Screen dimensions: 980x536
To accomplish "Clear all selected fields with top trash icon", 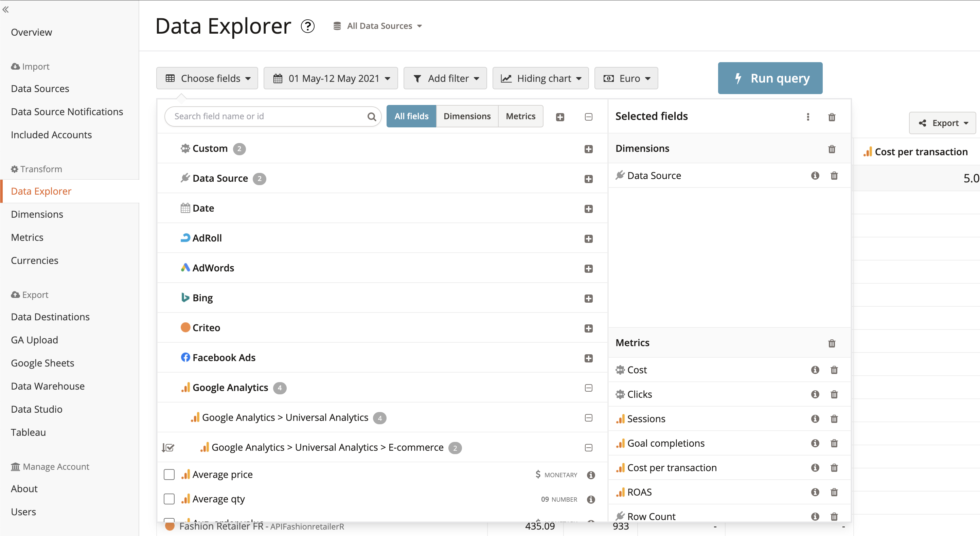I will 832,117.
